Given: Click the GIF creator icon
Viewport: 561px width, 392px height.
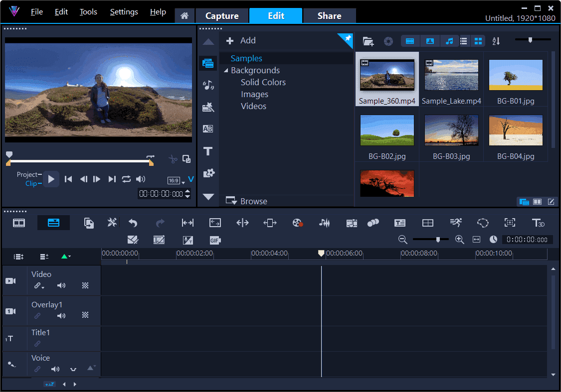Looking at the screenshot, I should point(214,240).
